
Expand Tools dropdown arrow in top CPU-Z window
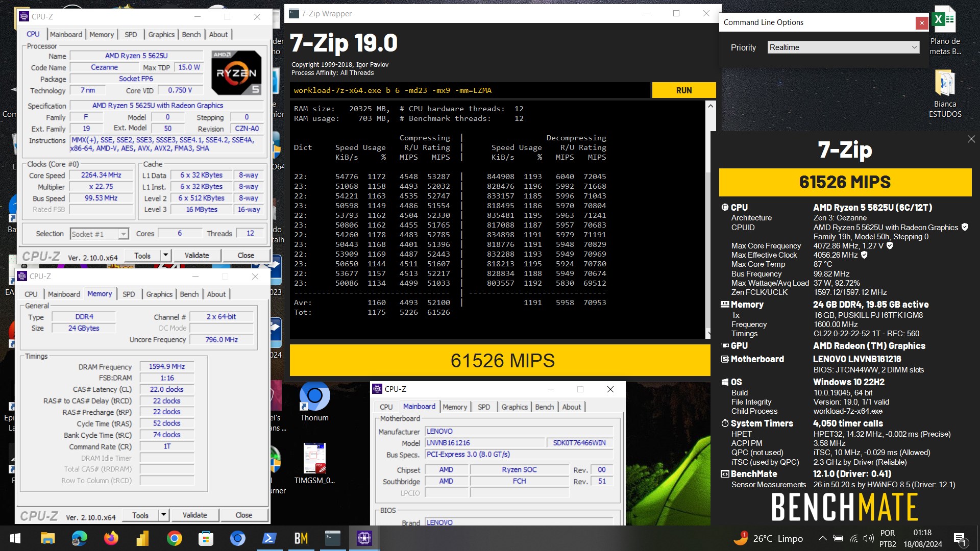[165, 255]
